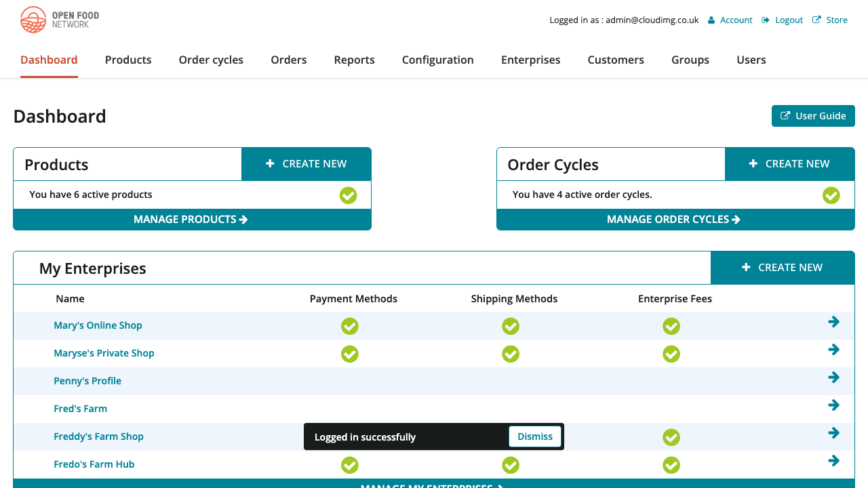Open the Dashboard tab
Viewport: 868px width, 488px height.
(49, 60)
